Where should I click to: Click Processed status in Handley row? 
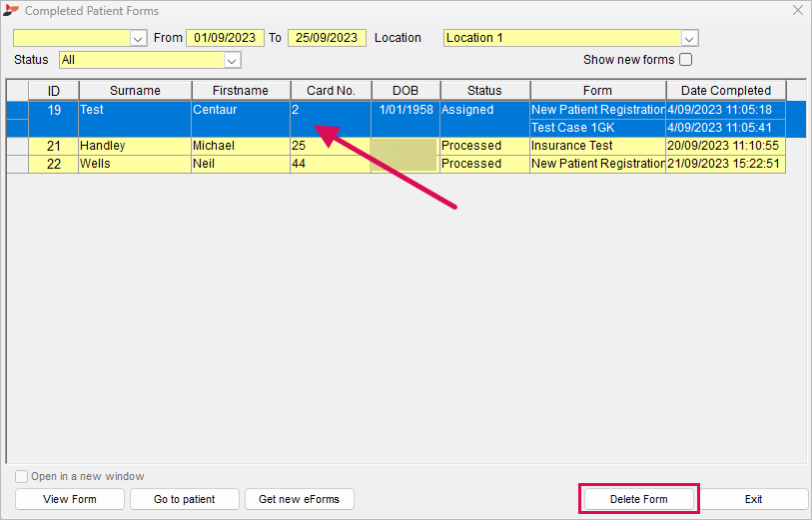(484, 146)
